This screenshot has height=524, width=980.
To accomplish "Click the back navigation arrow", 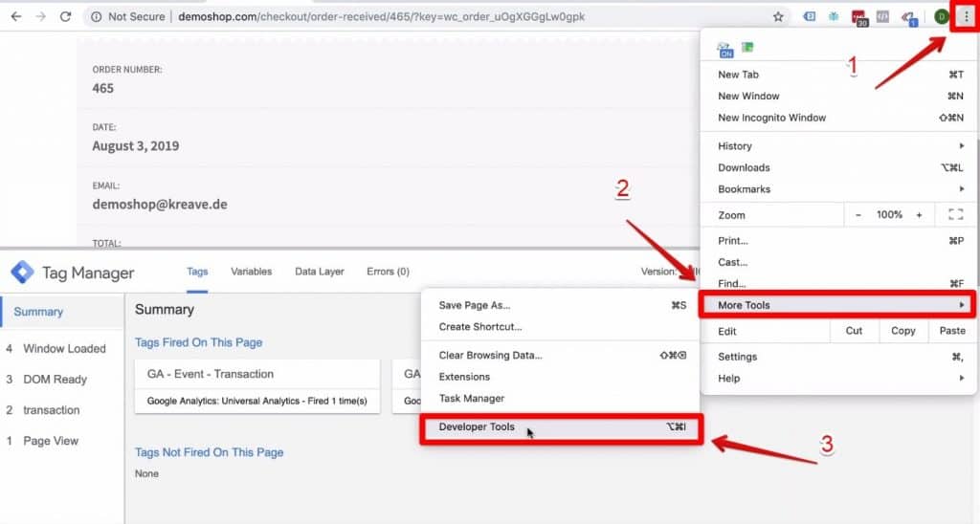I will click(16, 17).
